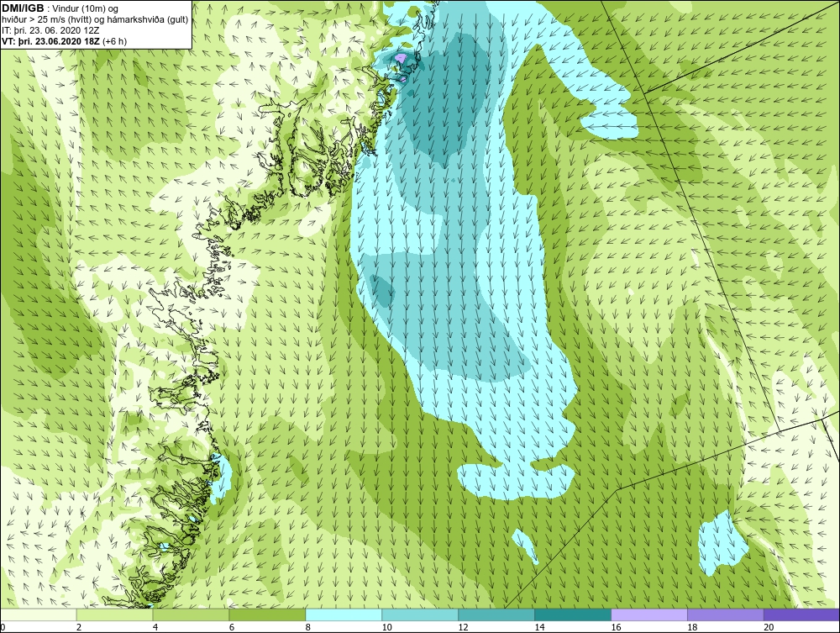Screen dimensions: 840x633
Task: Click the 8–10 m/s light cyan legend swatch
Action: point(344,615)
